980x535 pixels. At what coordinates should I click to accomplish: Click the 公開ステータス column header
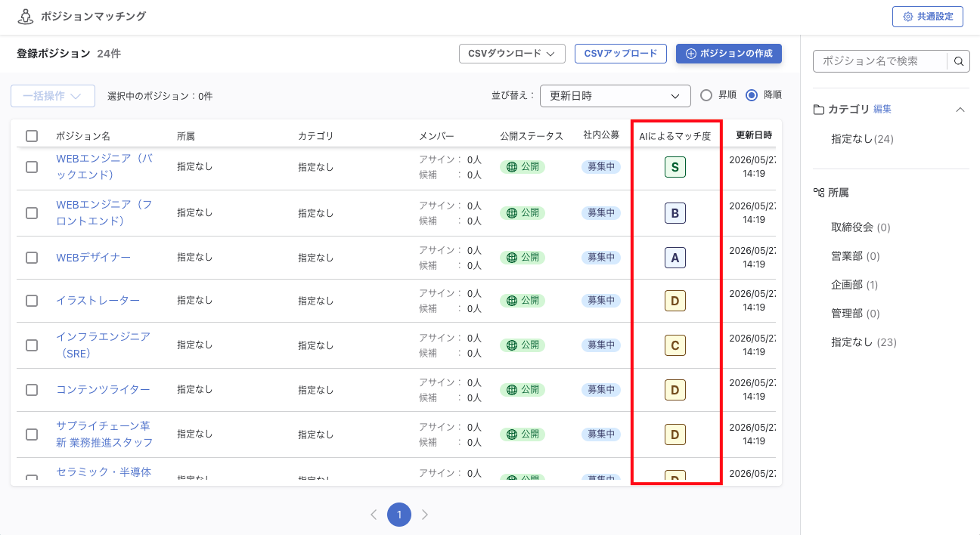[x=532, y=136]
